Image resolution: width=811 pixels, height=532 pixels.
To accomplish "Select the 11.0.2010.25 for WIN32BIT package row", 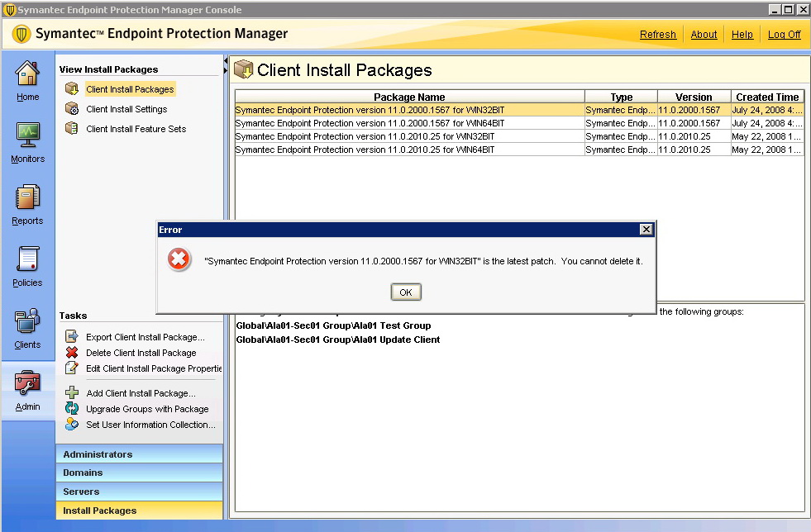I will [519, 136].
